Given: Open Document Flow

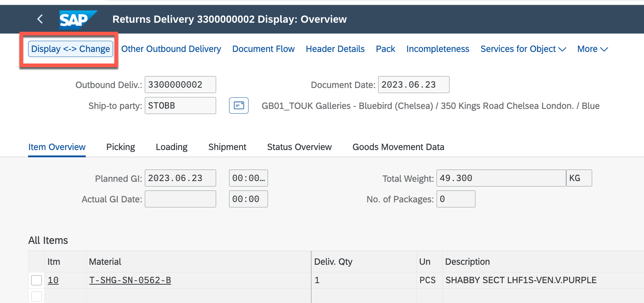Looking at the screenshot, I should click(263, 49).
